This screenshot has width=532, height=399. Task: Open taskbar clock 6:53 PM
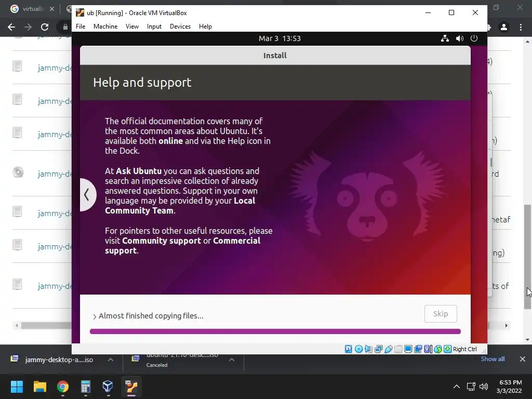tap(509, 387)
